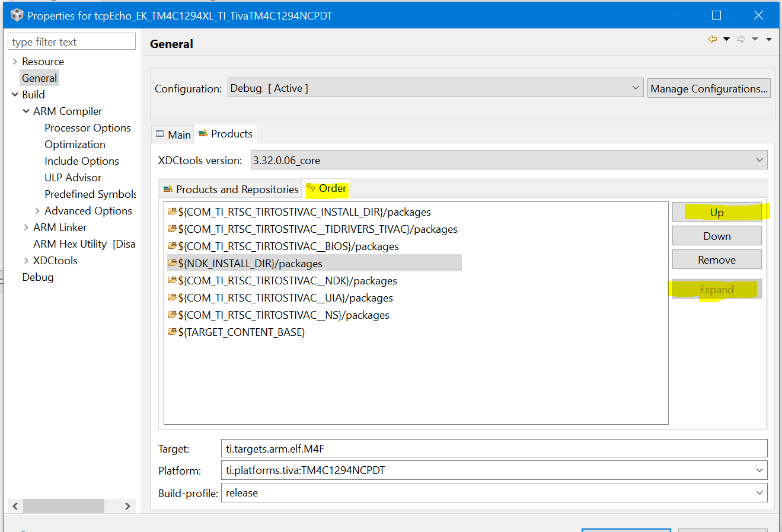
Task: Collapse the ARM Compiler node
Action: pyautogui.click(x=26, y=111)
